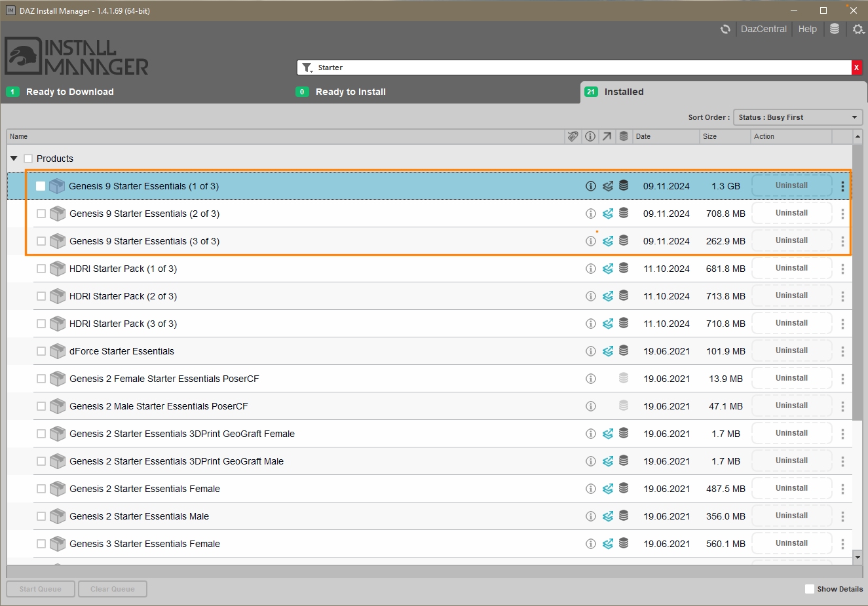This screenshot has width=868, height=606.
Task: Click smart content icon for Genesis 2 Starter Essentials Male
Action: point(608,516)
